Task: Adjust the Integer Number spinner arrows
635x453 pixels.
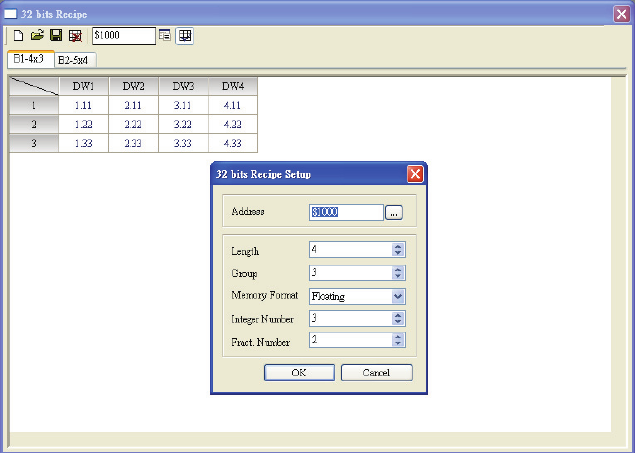Action: point(398,319)
